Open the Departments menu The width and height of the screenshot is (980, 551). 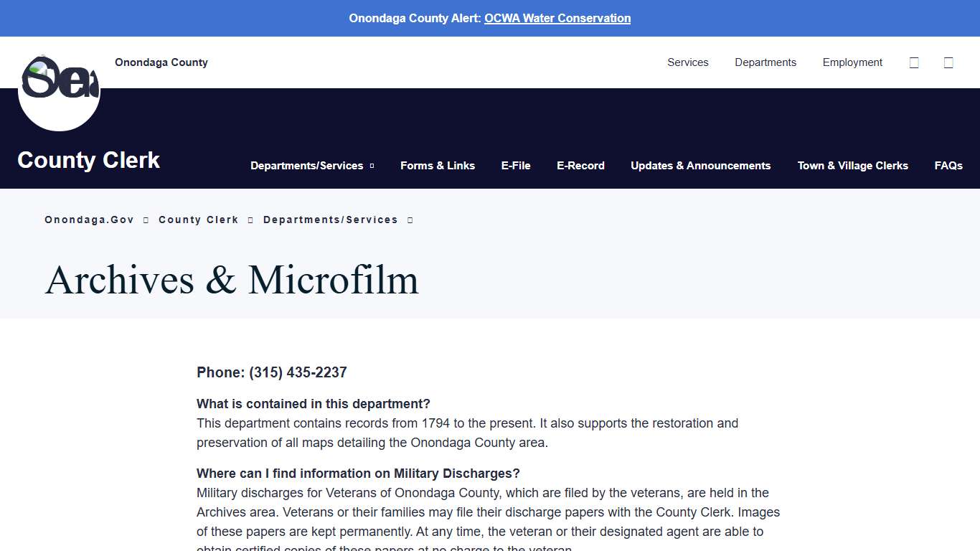tap(765, 62)
